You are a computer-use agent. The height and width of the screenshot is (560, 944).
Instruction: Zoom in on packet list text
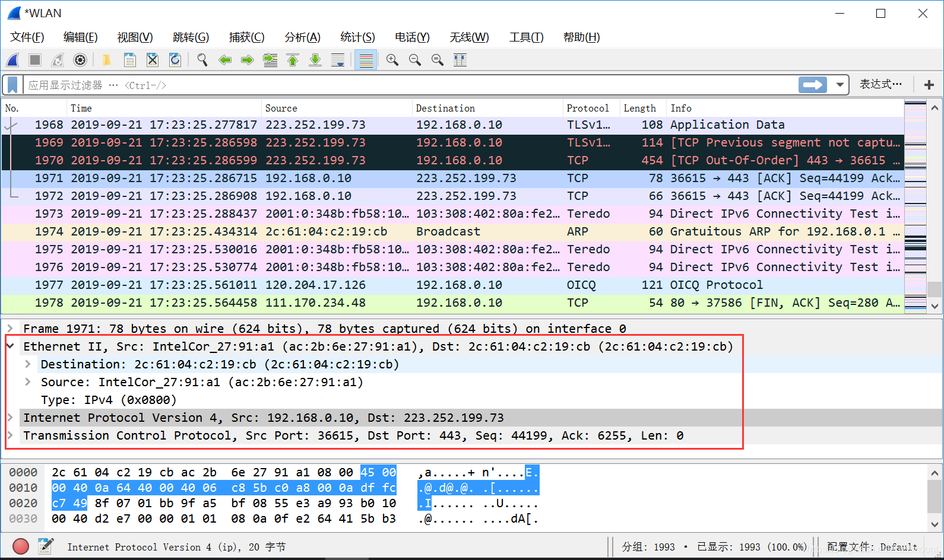point(392,60)
